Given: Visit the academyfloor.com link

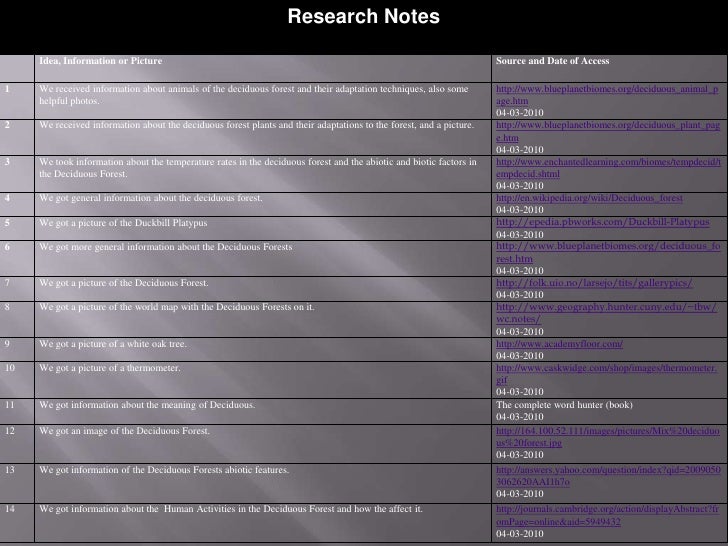Looking at the screenshot, I should [559, 344].
